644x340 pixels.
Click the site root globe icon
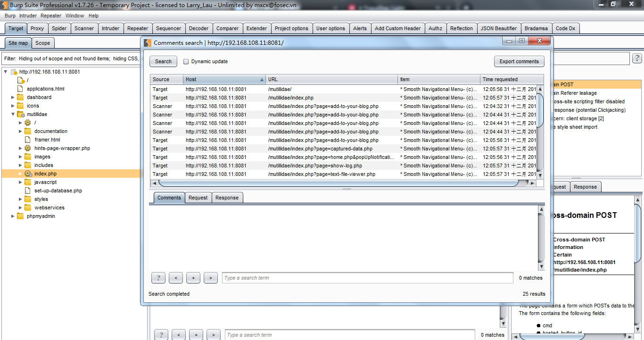click(14, 72)
